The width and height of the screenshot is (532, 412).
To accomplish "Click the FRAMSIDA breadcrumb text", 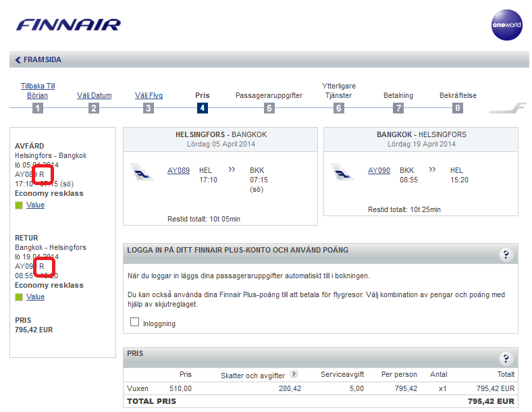I will coord(43,60).
